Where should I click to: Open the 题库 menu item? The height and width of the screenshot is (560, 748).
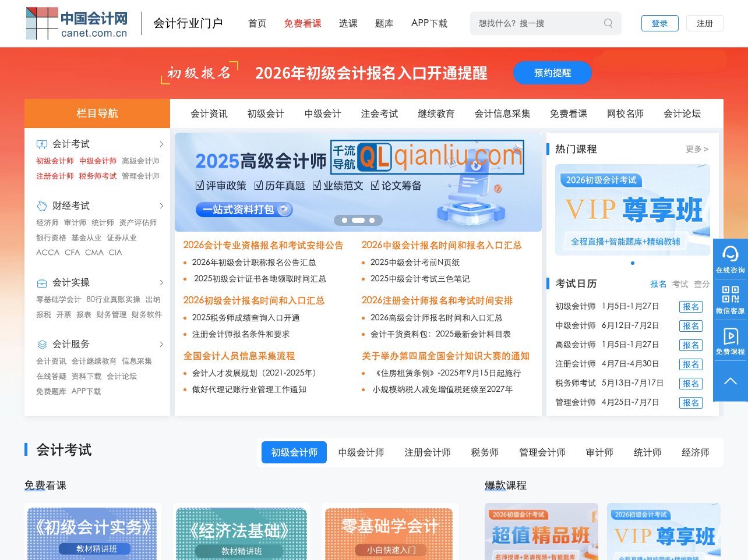pos(384,23)
